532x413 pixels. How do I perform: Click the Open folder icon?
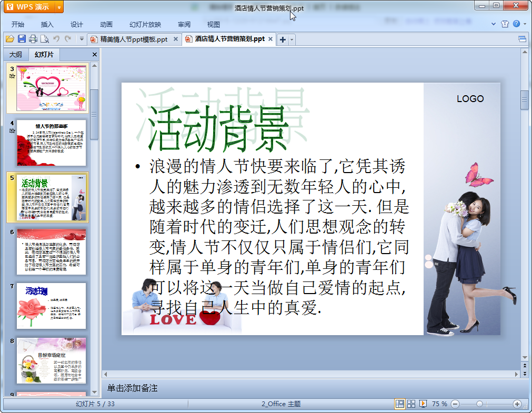click(10, 39)
